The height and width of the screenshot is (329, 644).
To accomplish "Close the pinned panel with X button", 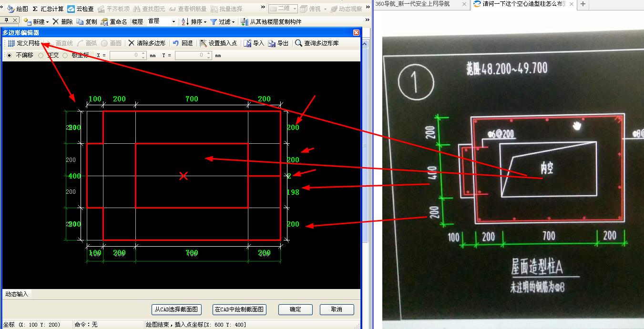I will click(x=15, y=20).
